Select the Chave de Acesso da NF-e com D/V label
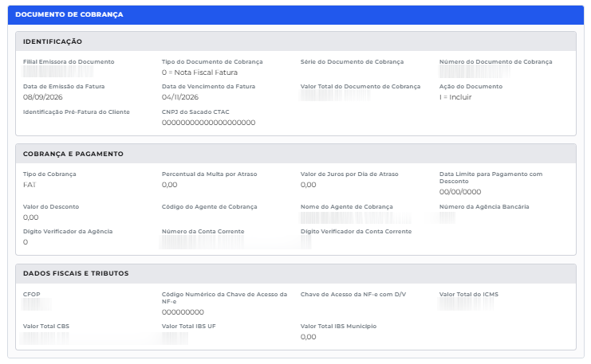This screenshot has width=591, height=364. [x=353, y=295]
